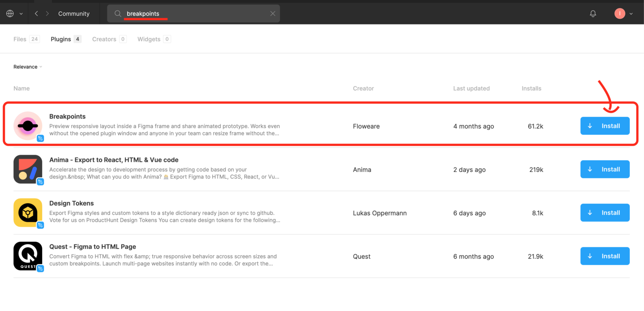The image size is (644, 311).
Task: Click the Name column header
Action: coord(22,89)
